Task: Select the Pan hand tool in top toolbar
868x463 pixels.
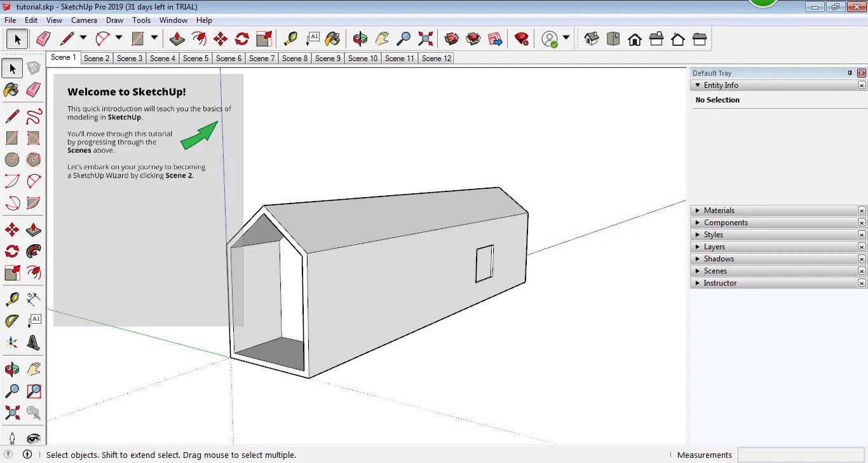Action: (382, 39)
